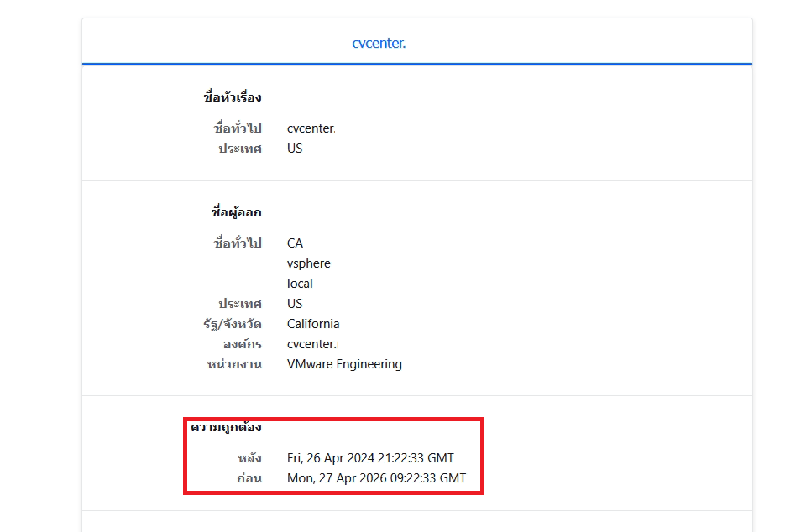Click the vsphere issuer name value
The image size is (785, 532).
point(308,263)
